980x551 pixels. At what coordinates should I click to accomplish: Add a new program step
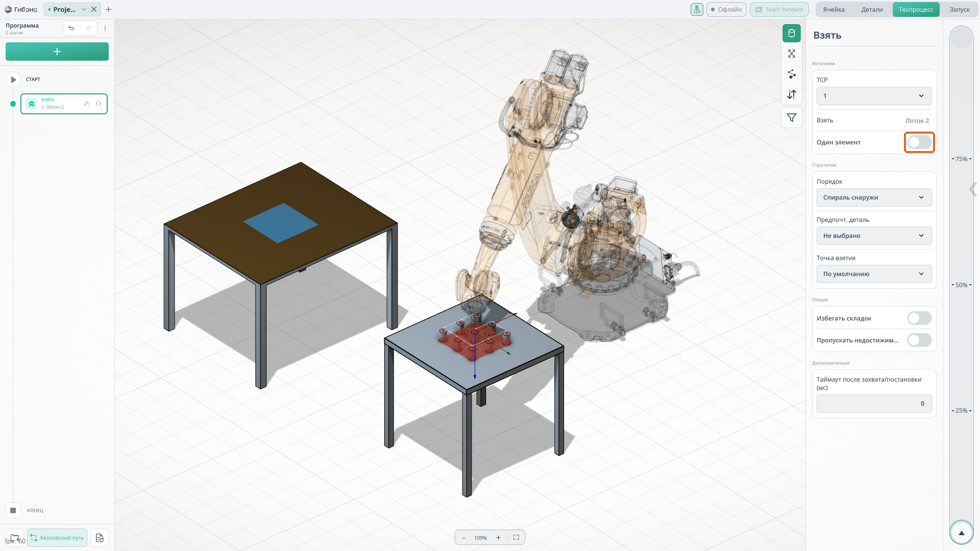coord(57,52)
